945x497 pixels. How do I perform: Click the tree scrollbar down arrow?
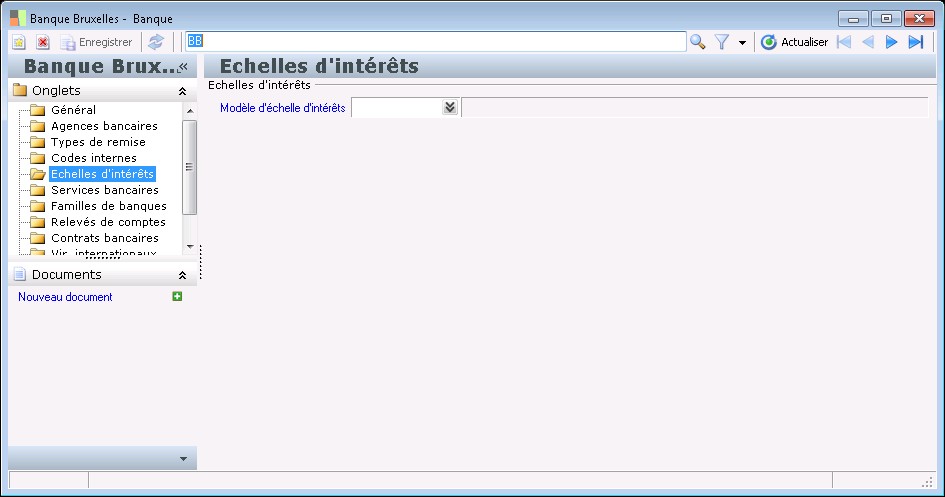pyautogui.click(x=190, y=246)
